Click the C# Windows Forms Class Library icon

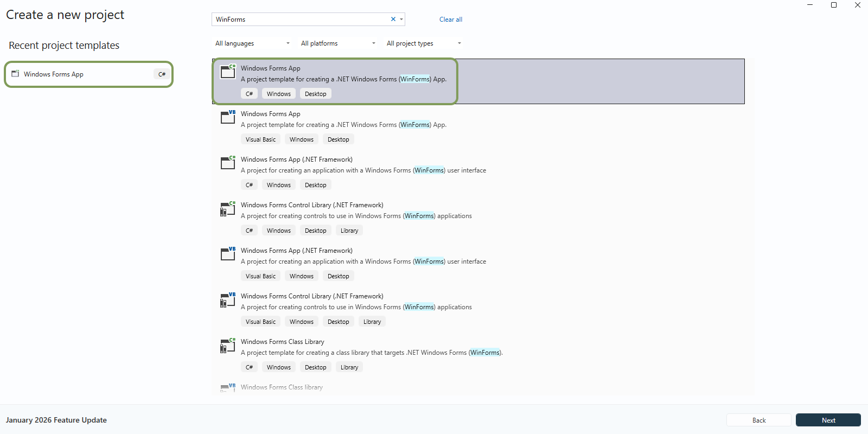click(x=228, y=345)
